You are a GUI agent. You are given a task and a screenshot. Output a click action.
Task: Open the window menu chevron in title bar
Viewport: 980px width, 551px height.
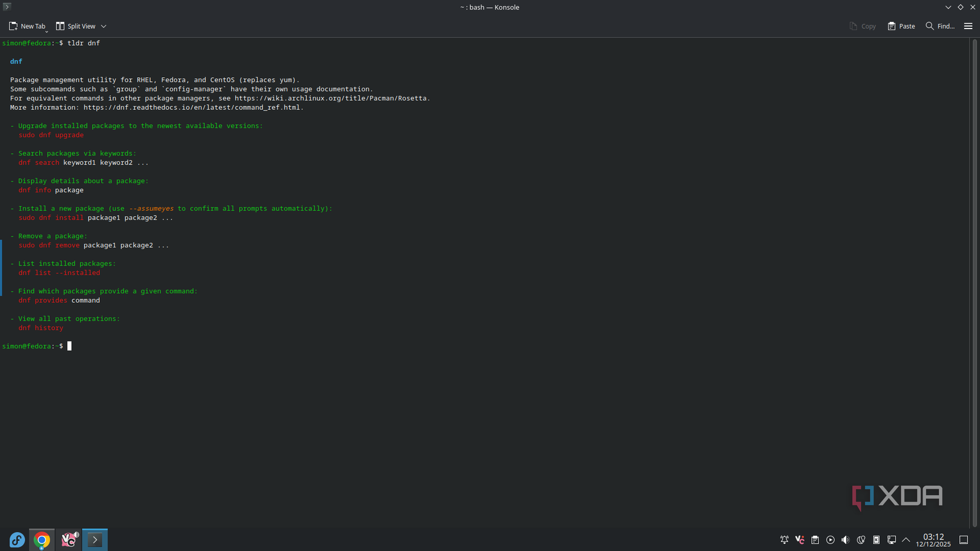[x=949, y=7]
